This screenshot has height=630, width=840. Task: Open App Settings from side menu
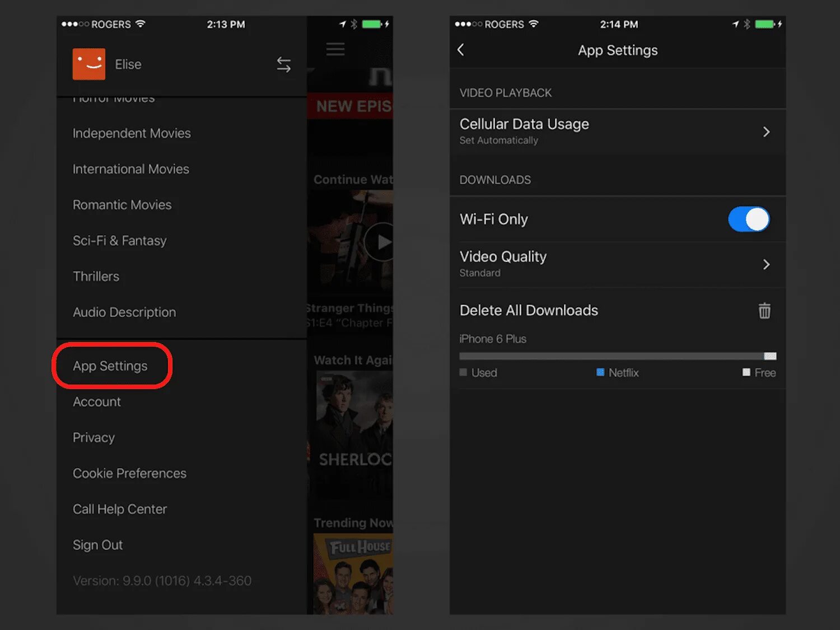click(110, 366)
